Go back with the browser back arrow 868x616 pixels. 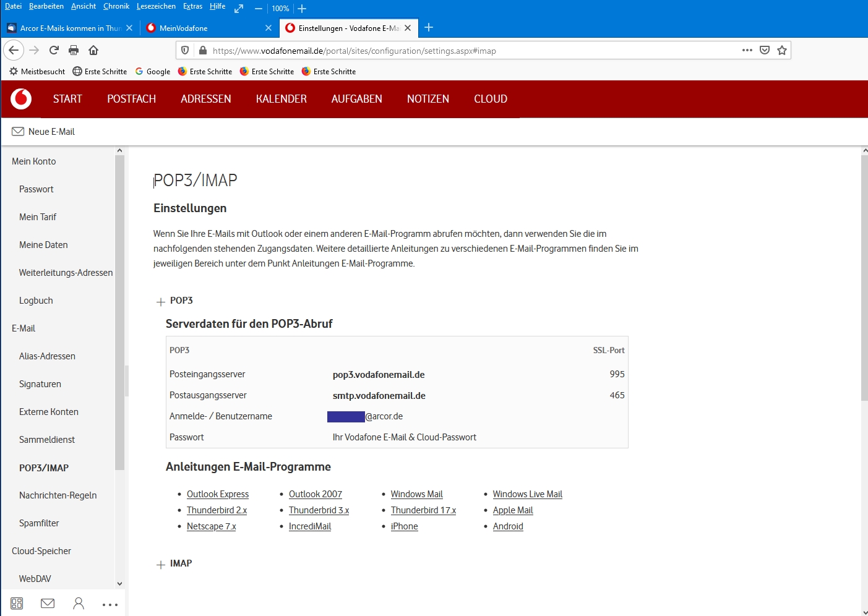point(14,50)
